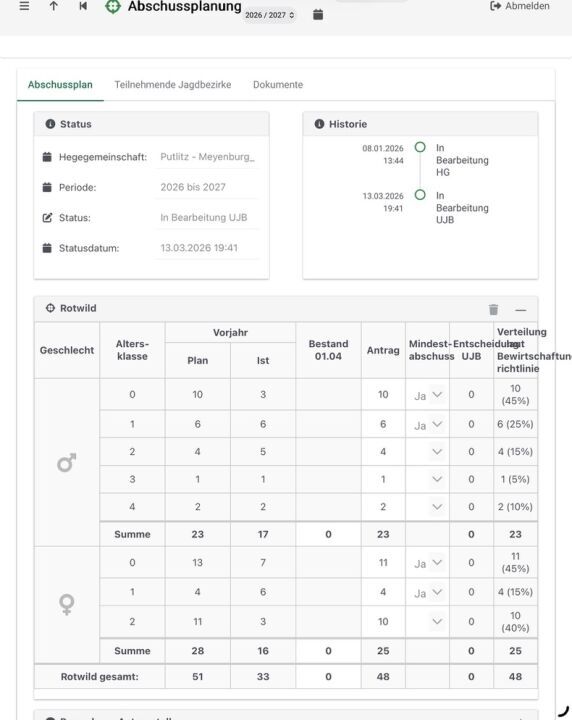Select the Abschussplan tab
Screen dimensions: 572x720
tap(60, 84)
